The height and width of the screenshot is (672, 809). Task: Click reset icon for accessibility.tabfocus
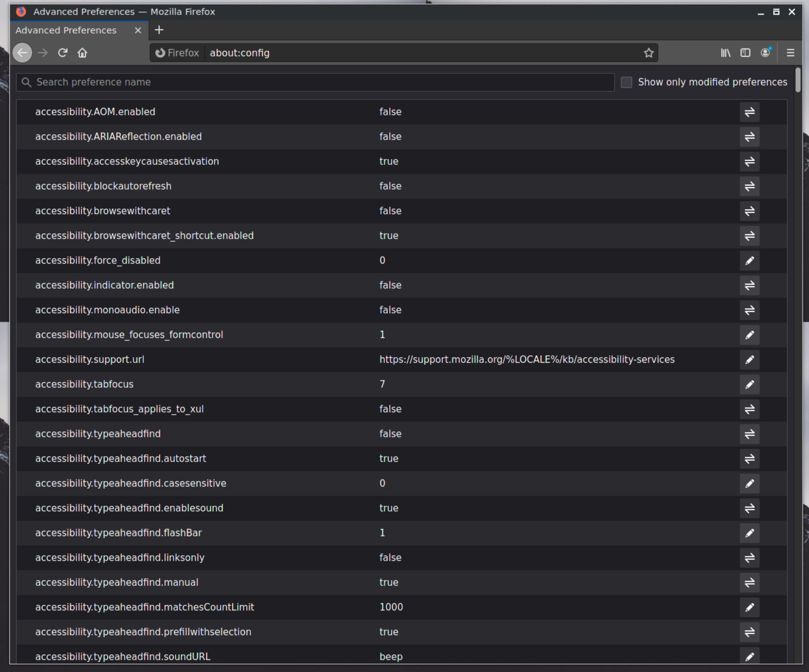750,384
